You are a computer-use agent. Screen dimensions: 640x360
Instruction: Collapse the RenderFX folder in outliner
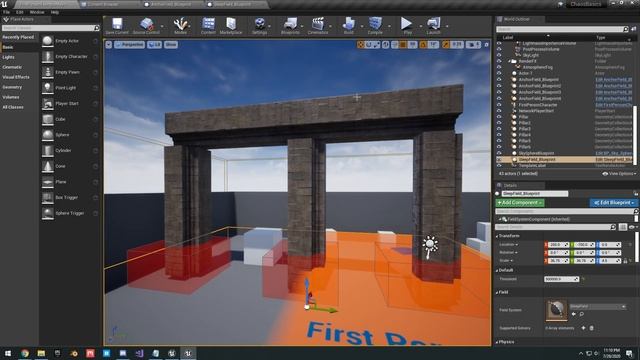click(x=509, y=61)
